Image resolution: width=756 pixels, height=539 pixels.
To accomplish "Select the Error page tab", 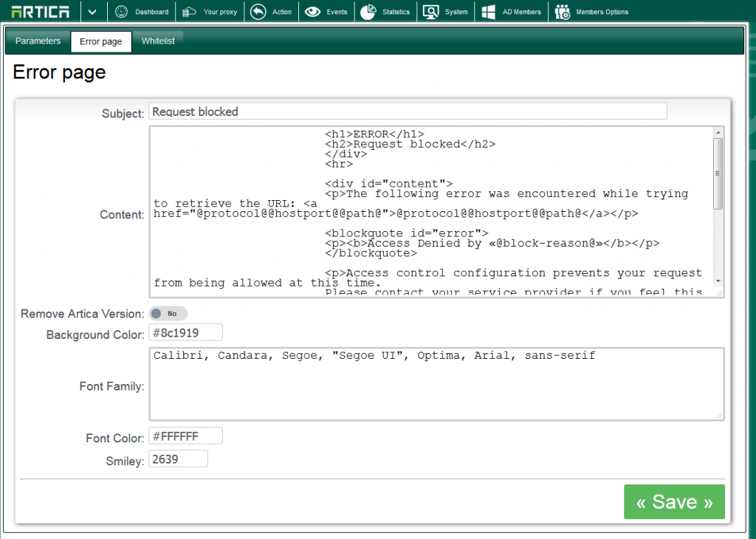I will (x=100, y=41).
